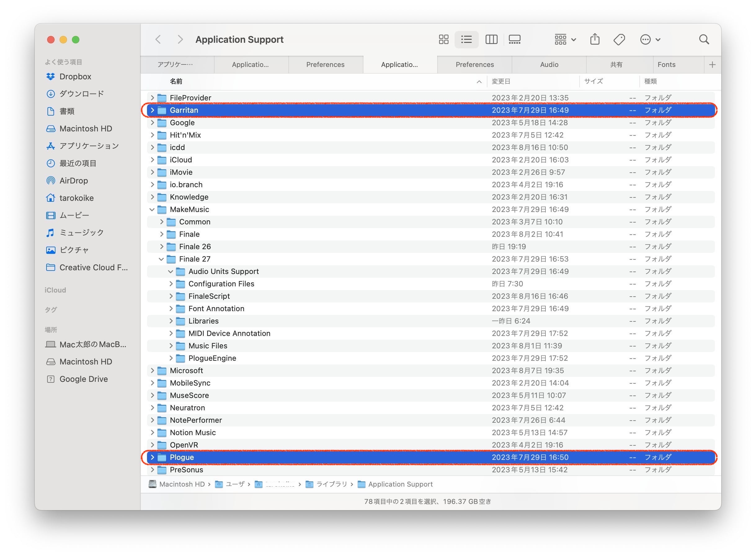Expand the PlogueEngine folder

[171, 359]
